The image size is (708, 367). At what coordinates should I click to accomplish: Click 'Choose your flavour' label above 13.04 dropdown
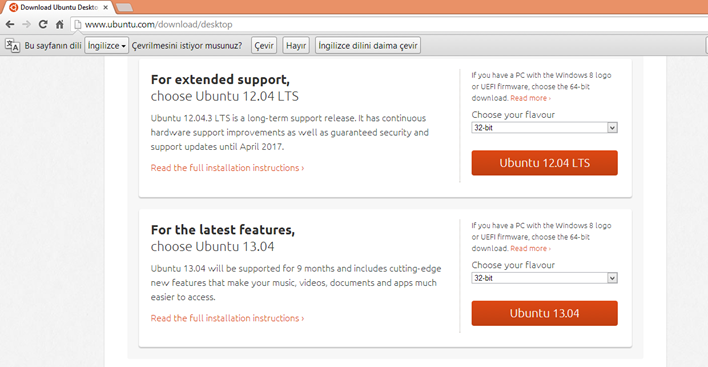click(513, 265)
